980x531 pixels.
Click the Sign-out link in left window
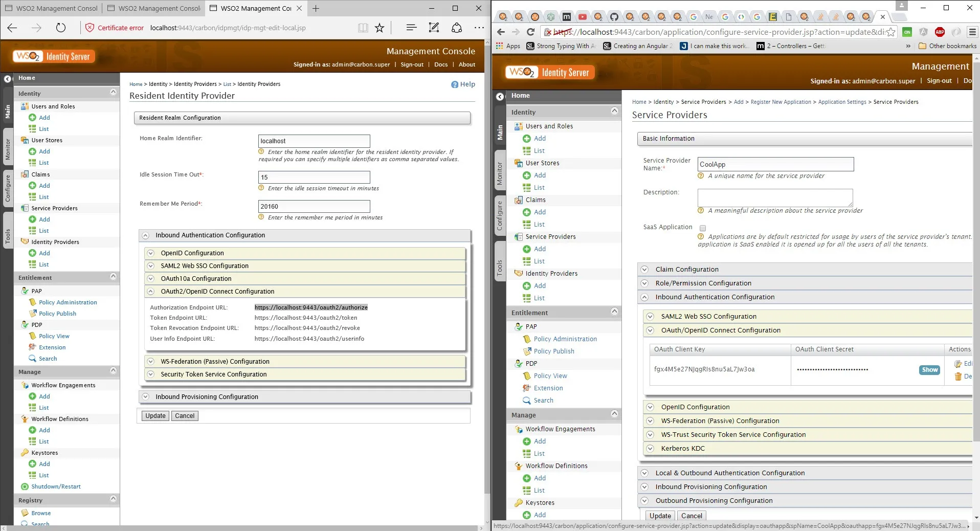(x=412, y=64)
